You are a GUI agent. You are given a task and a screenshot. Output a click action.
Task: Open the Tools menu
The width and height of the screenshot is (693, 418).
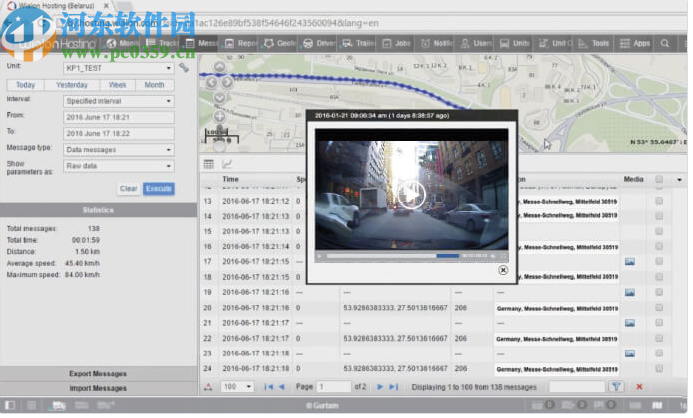[594, 44]
